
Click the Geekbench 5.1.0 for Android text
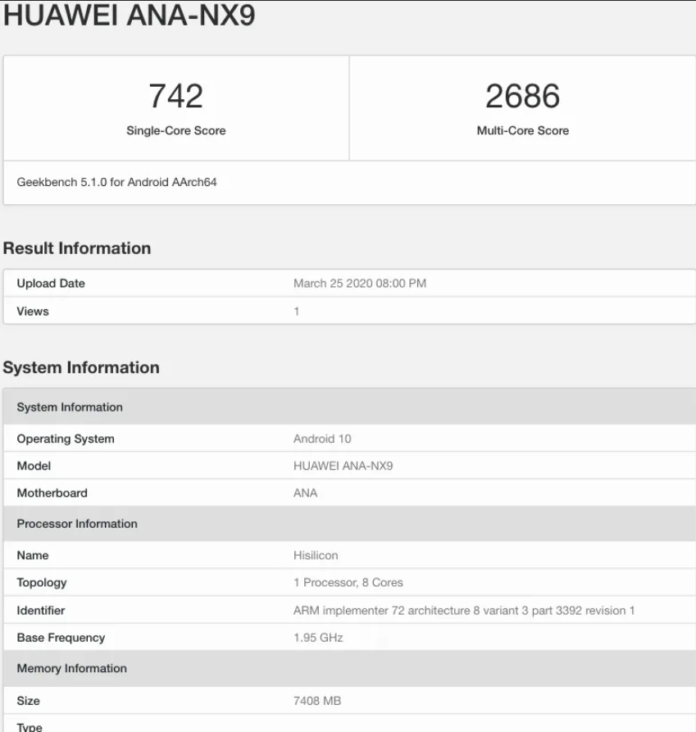(117, 183)
